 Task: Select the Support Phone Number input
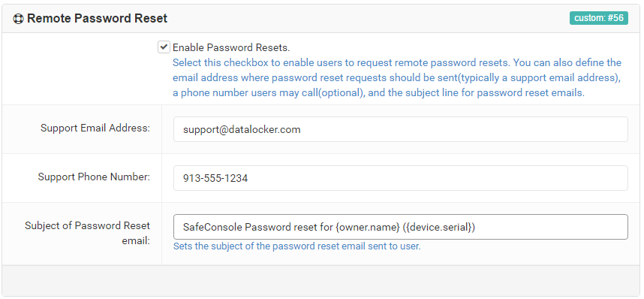[x=401, y=178]
